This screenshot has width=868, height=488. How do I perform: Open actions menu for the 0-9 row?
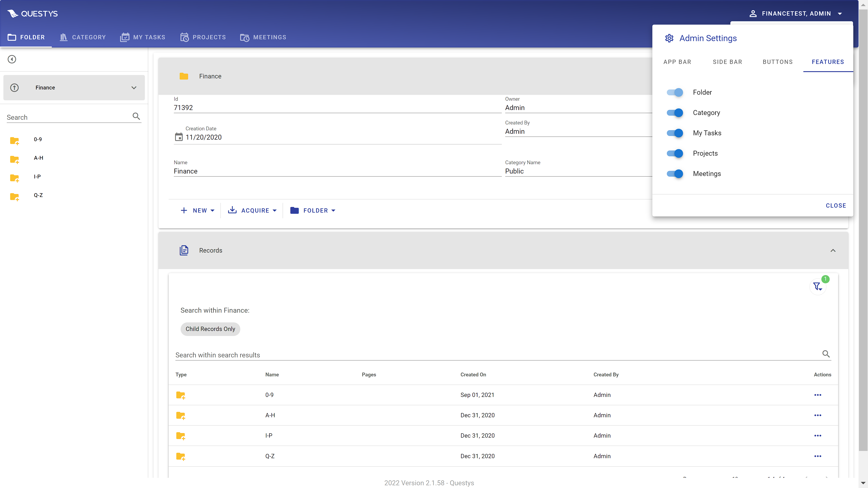818,395
